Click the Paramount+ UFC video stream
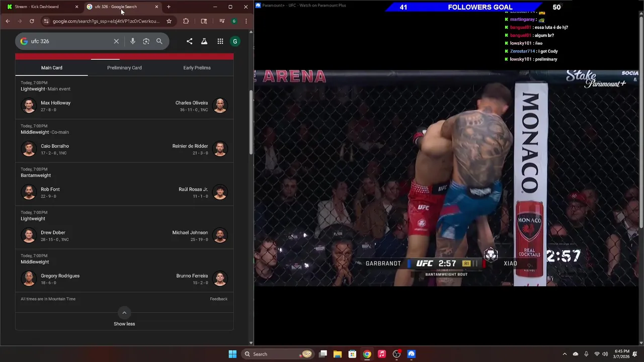644x362 pixels. 446,178
